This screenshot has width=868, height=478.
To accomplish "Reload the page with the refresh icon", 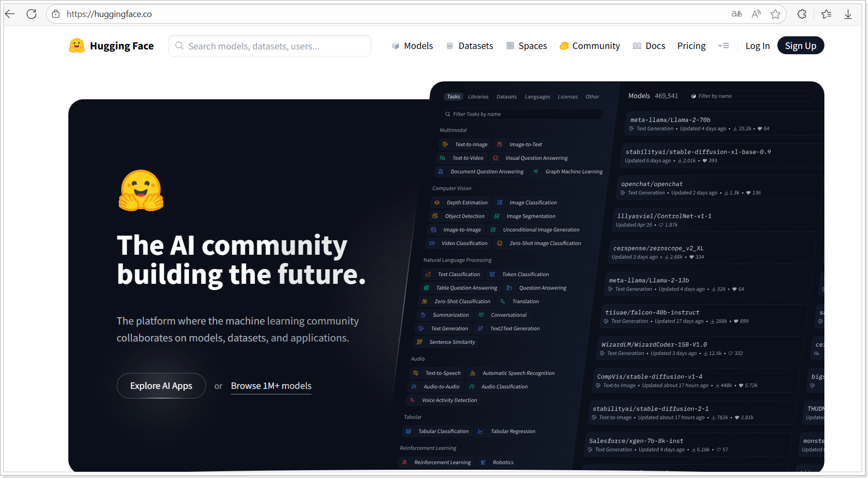I will click(x=32, y=14).
